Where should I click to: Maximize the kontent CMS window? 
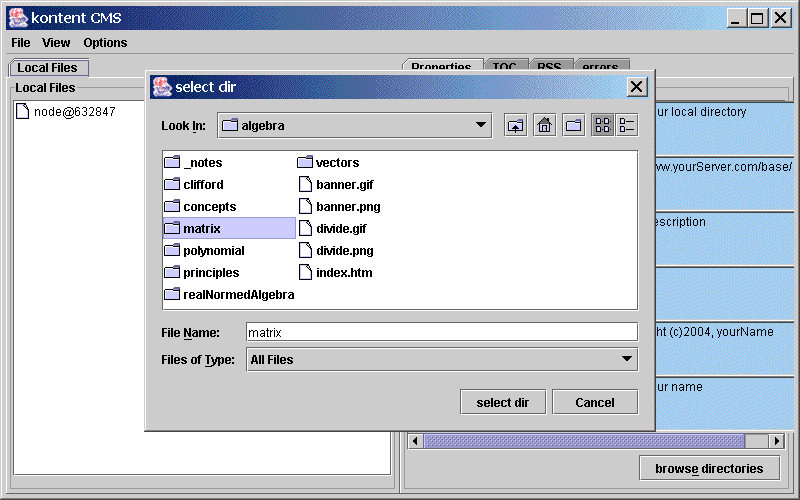coord(758,19)
